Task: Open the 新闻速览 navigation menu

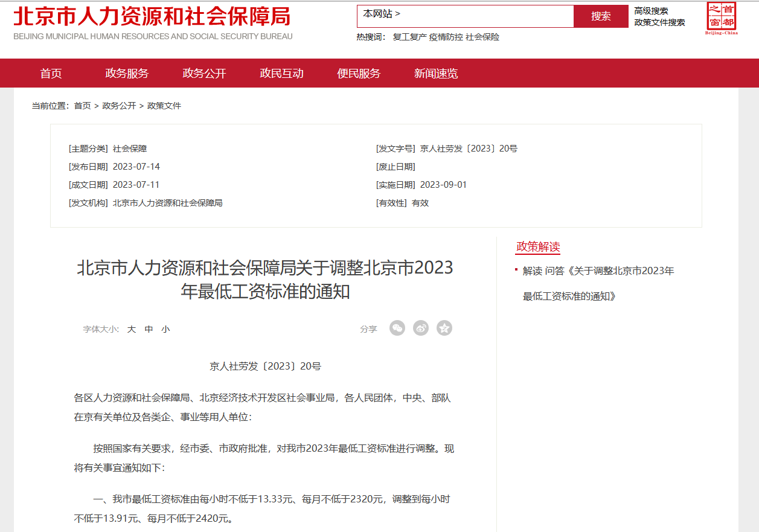Action: [435, 73]
